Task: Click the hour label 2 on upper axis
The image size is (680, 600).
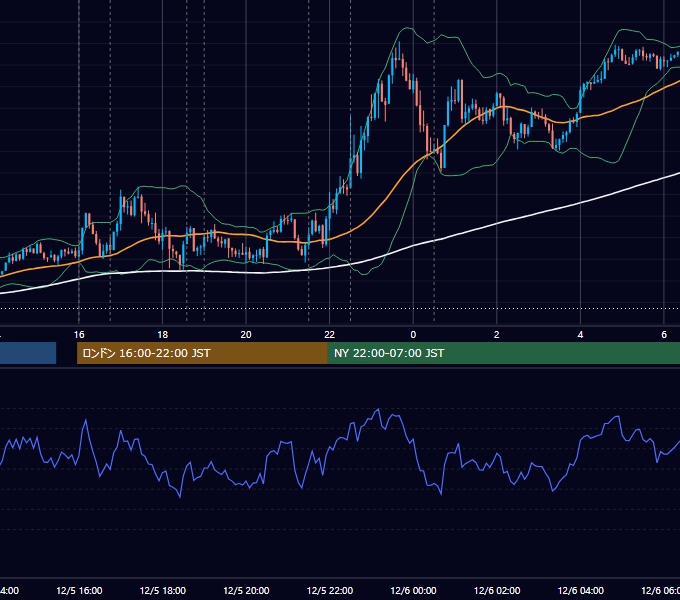Action: pyautogui.click(x=497, y=335)
